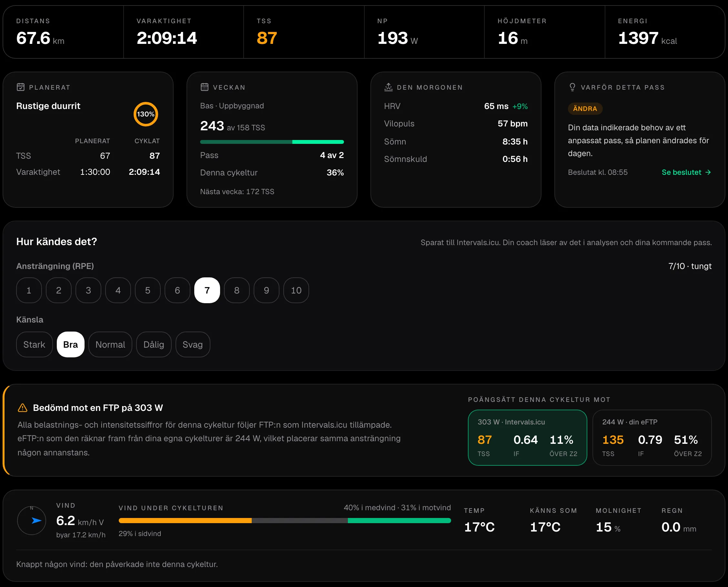Click the sunrise icon beside DEN MORGONEN
This screenshot has height=587, width=728.
[x=388, y=87]
